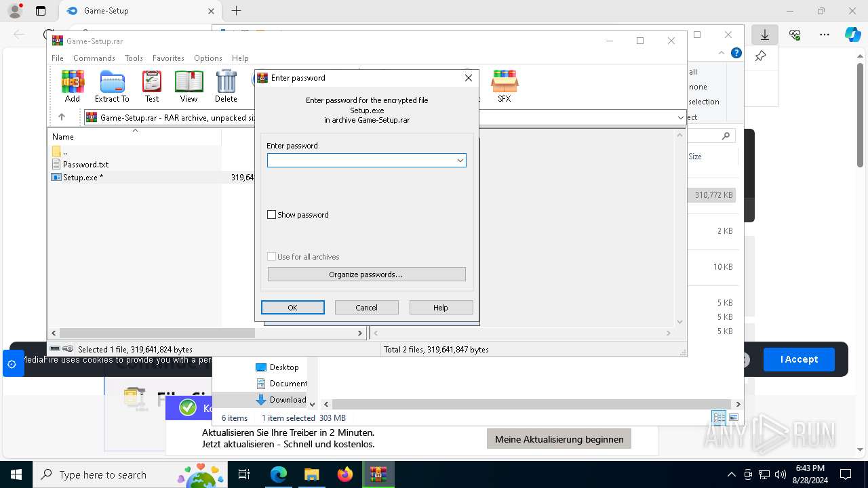
Task: Open the Help menu in WinRAR
Action: [240, 58]
